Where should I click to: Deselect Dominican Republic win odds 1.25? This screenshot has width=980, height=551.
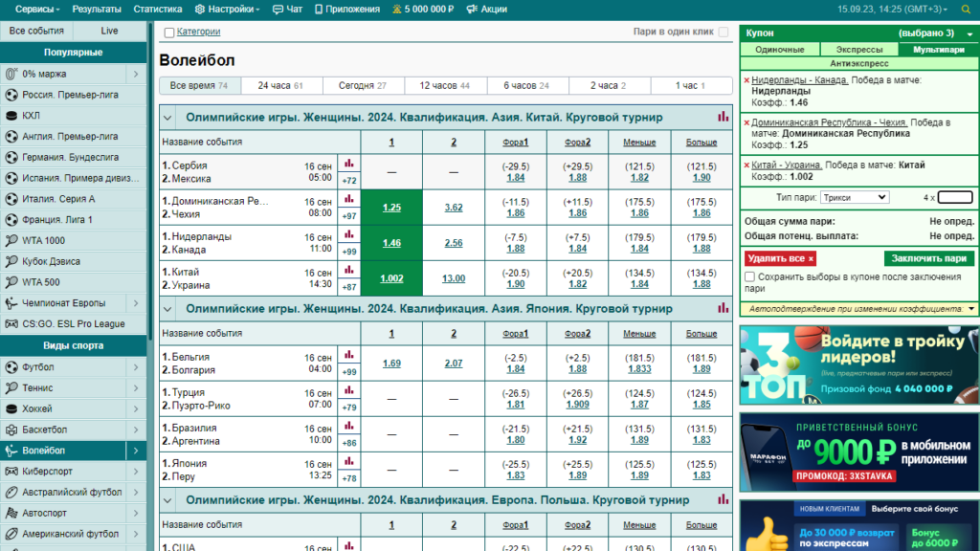pyautogui.click(x=391, y=208)
